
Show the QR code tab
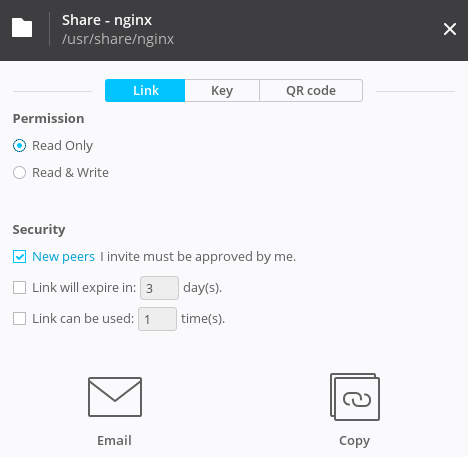pos(311,91)
